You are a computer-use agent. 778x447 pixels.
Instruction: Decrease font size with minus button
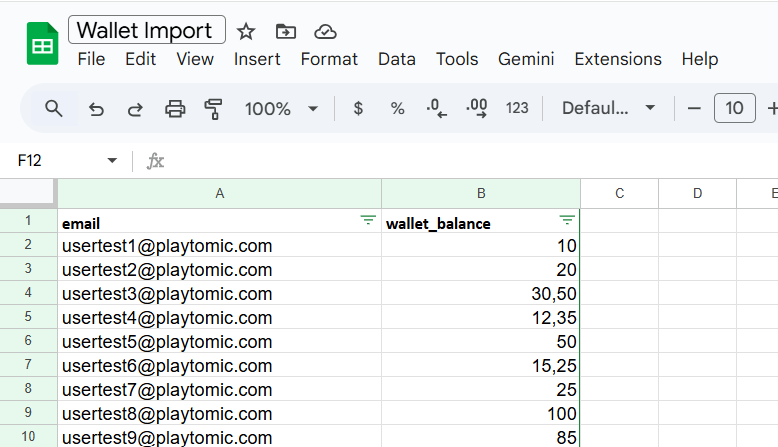click(x=694, y=108)
